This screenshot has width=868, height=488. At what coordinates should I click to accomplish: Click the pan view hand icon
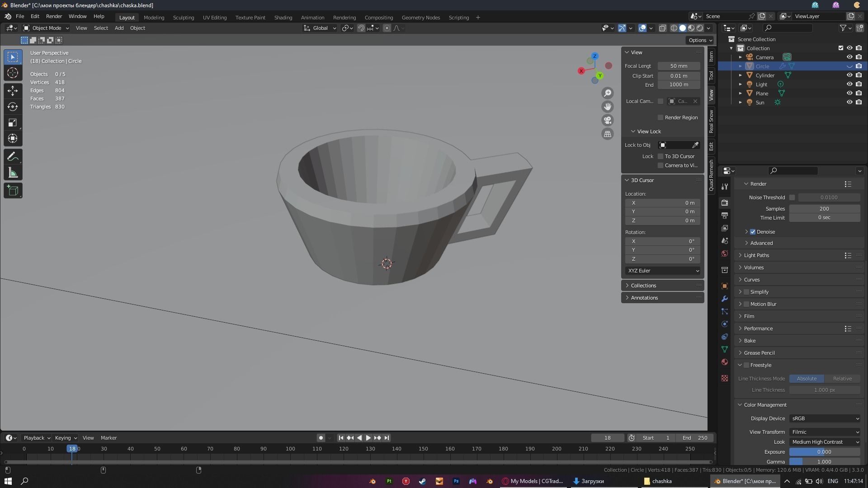(x=608, y=107)
